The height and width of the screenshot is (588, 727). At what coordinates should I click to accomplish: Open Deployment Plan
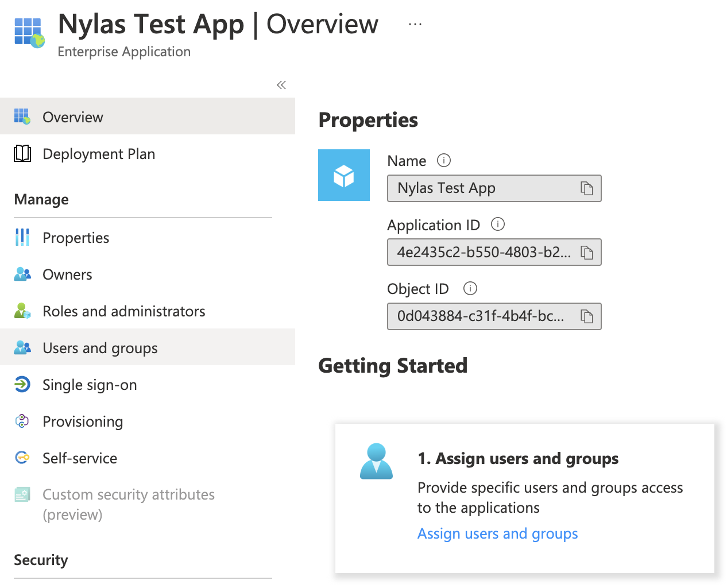click(x=148, y=154)
